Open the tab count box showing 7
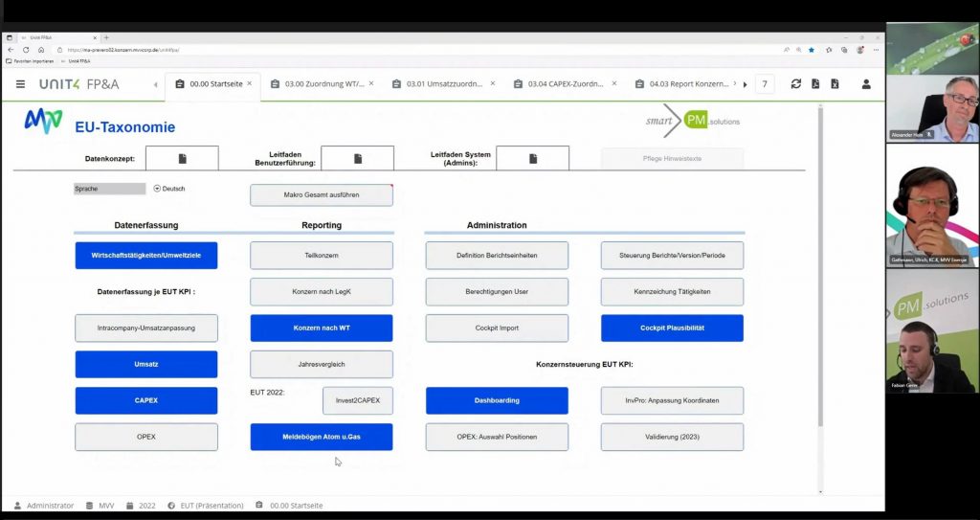 (x=765, y=84)
